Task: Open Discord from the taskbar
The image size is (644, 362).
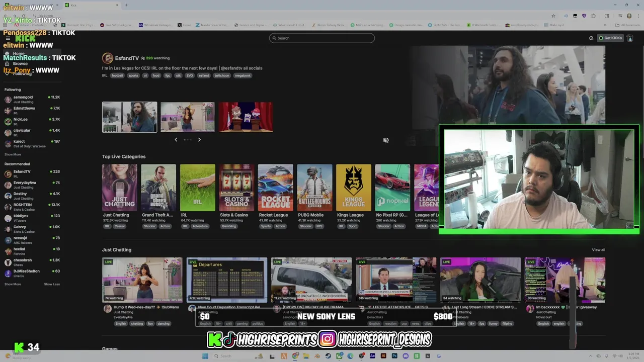Action: 406,356
